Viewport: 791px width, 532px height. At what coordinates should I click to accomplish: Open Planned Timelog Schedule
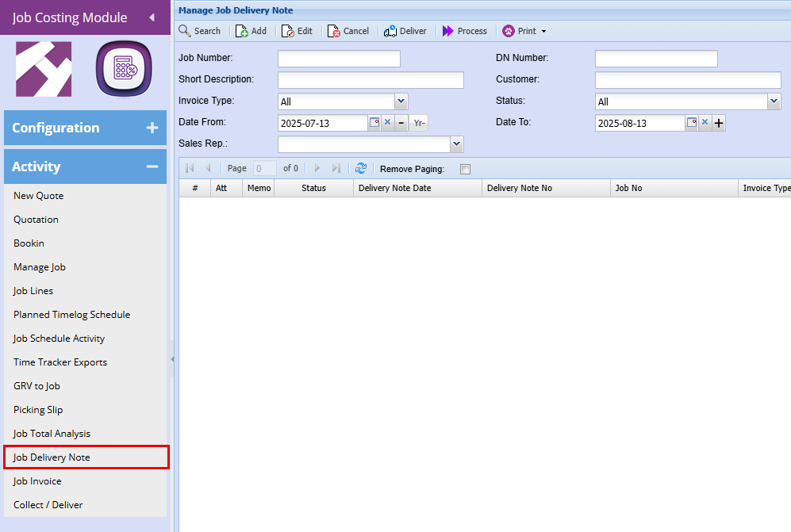click(71, 315)
